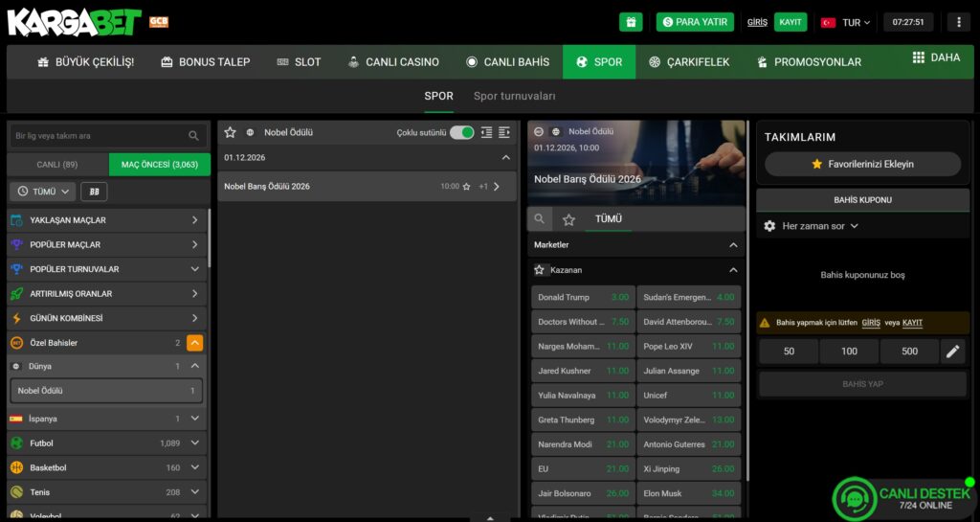Favorite the Nobel Ödülü league star
The image size is (980, 522).
(230, 132)
